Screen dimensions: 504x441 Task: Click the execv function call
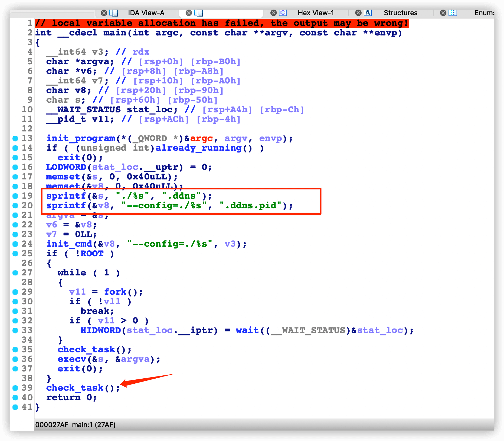point(72,359)
